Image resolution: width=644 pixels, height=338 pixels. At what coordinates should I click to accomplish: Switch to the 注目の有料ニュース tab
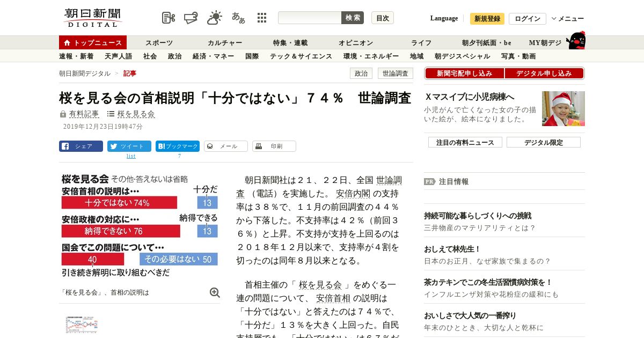click(x=465, y=142)
